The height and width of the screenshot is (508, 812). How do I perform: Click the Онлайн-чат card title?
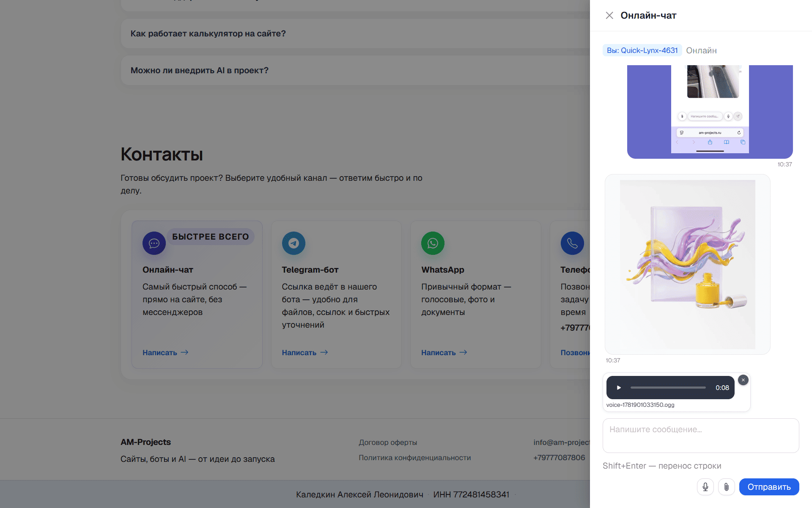168,270
